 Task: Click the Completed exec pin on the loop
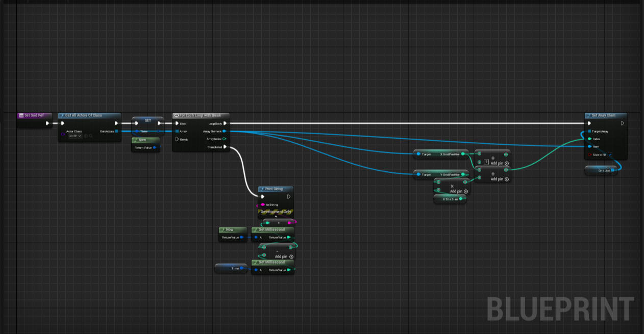pyautogui.click(x=225, y=147)
